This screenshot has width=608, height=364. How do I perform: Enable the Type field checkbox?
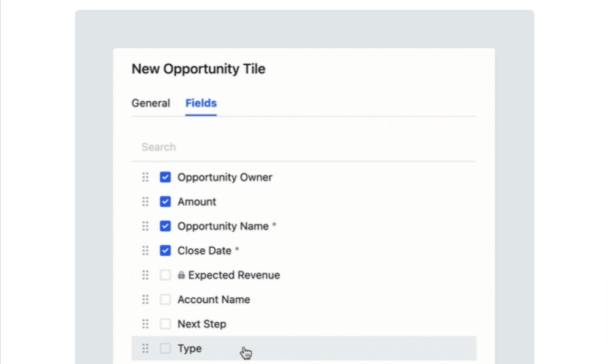click(x=165, y=348)
